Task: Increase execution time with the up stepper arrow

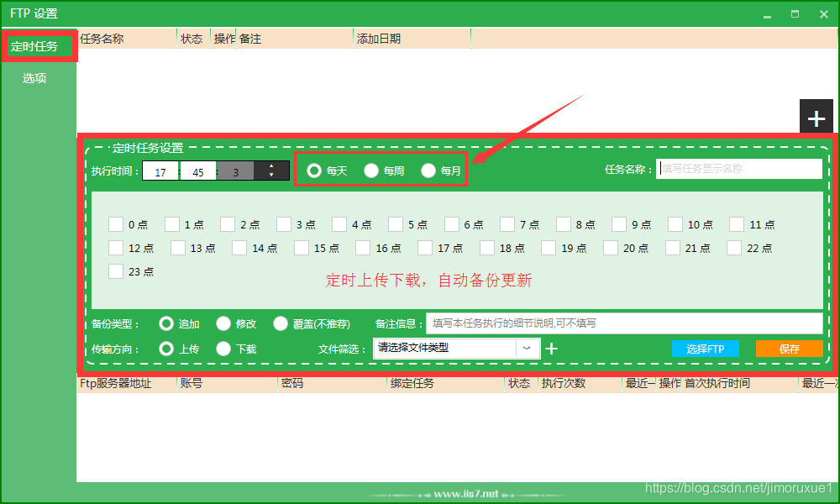Action: point(271,166)
